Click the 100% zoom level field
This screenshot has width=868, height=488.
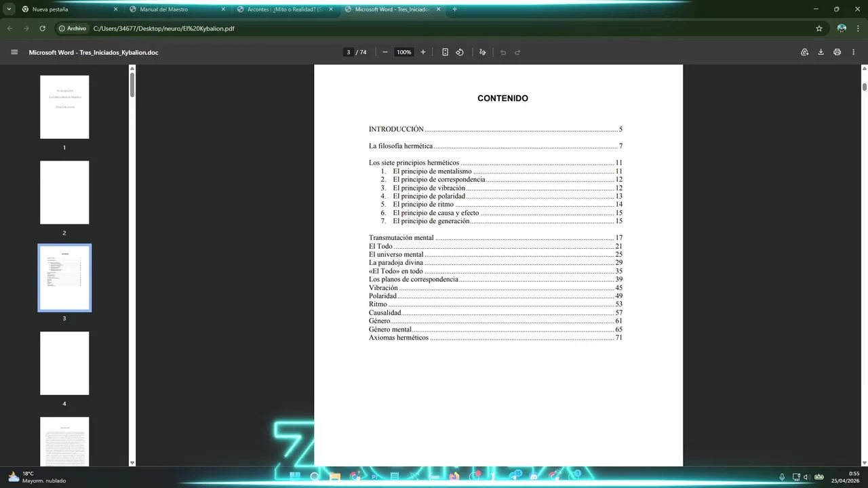pyautogui.click(x=404, y=52)
